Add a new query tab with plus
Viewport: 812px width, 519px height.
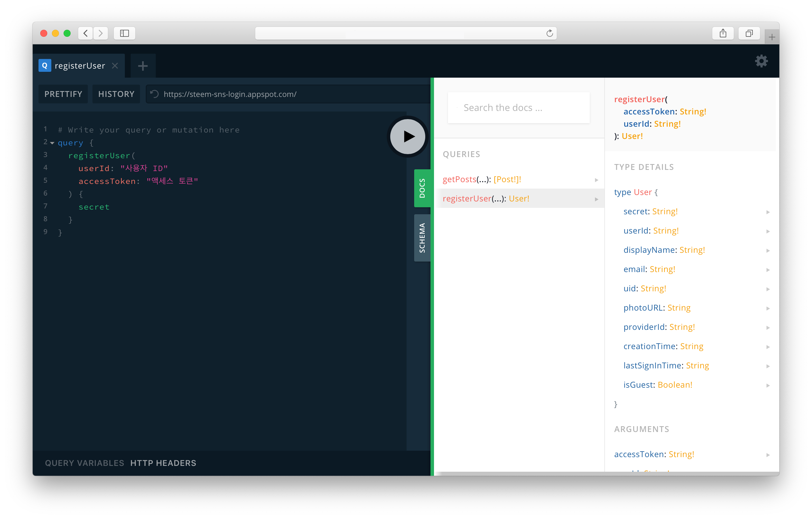point(143,66)
